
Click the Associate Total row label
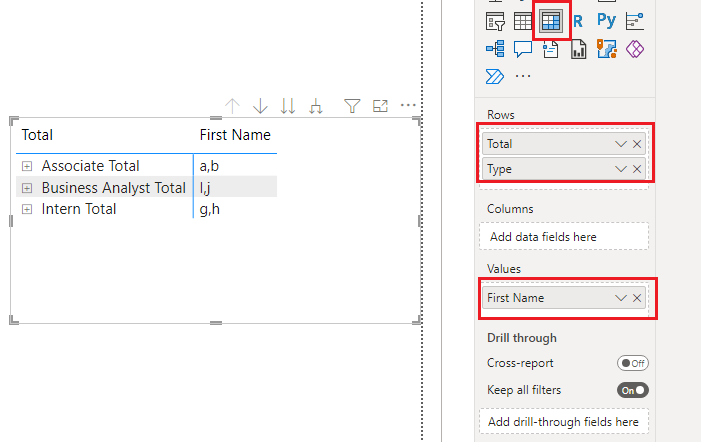point(90,166)
